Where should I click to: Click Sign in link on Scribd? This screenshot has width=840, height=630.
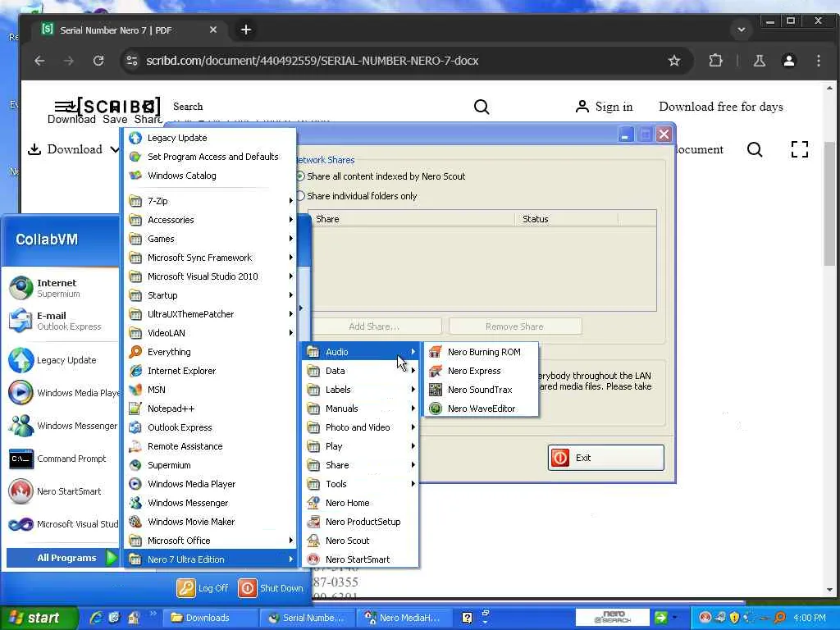pos(605,107)
